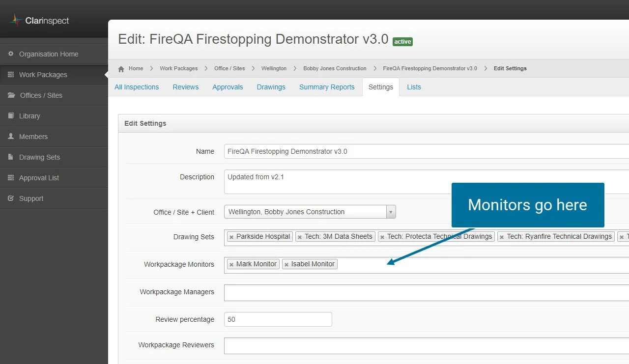629x364 pixels.
Task: Open Members sidebar item
Action: 54,137
